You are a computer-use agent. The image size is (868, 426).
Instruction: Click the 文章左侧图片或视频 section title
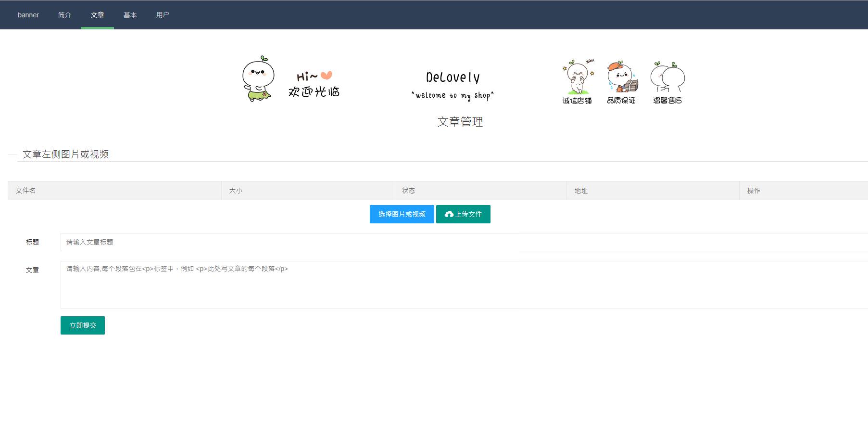click(x=65, y=154)
